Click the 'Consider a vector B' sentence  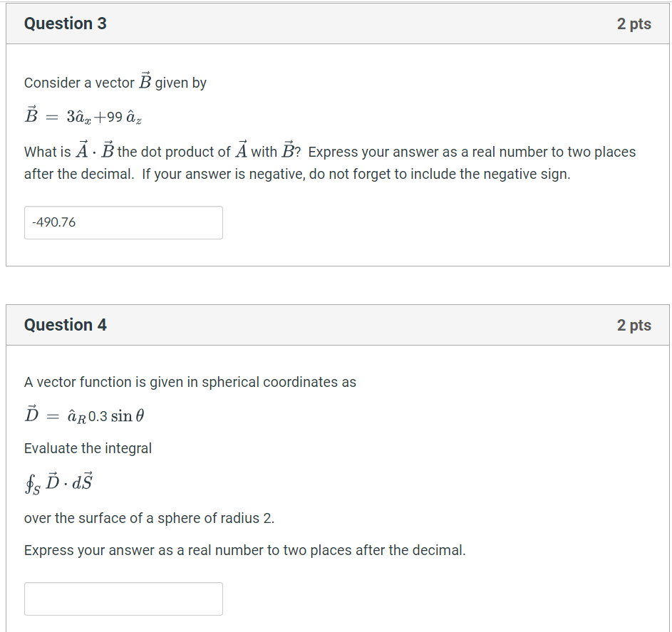[x=115, y=82]
